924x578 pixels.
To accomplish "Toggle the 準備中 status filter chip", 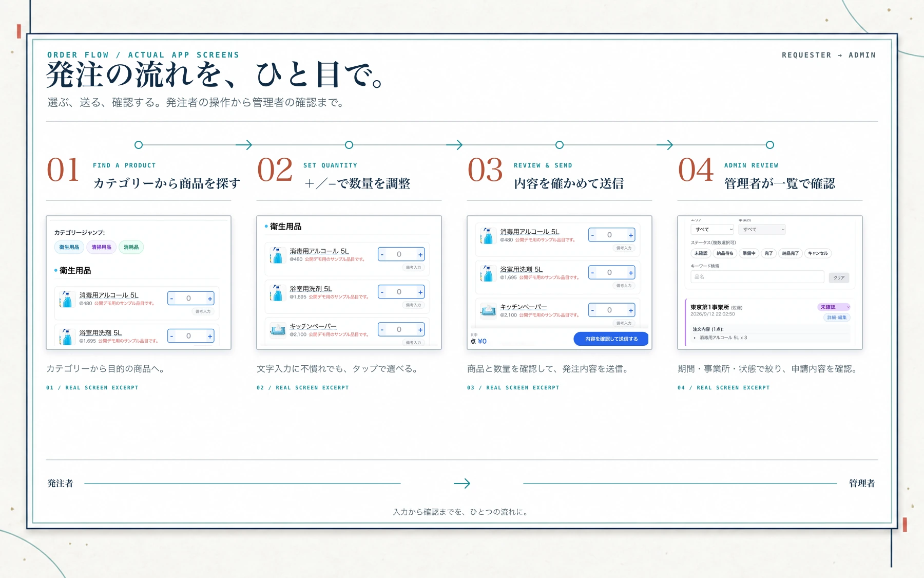I will [x=749, y=253].
